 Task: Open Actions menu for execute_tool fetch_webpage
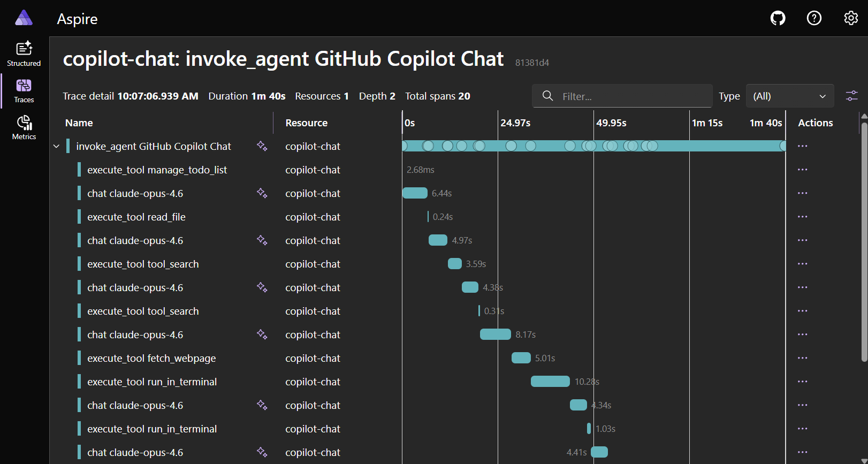(x=802, y=357)
